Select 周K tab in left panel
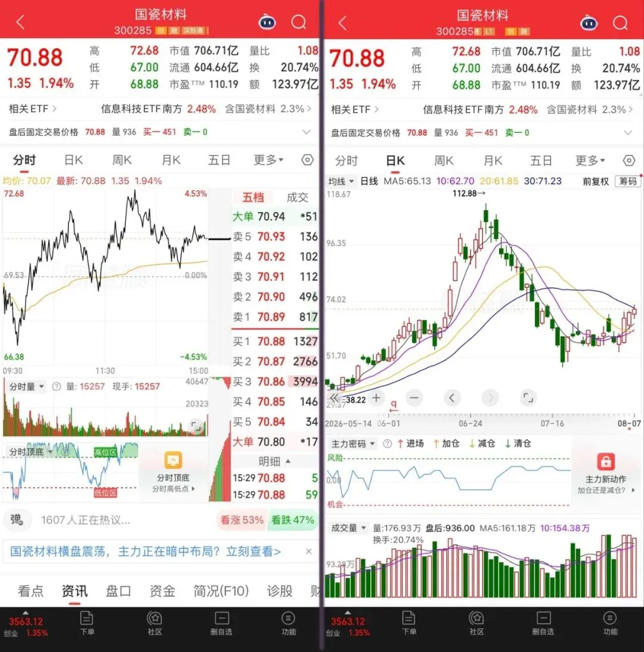Viewport: 644px width, 652px height. 122,160
